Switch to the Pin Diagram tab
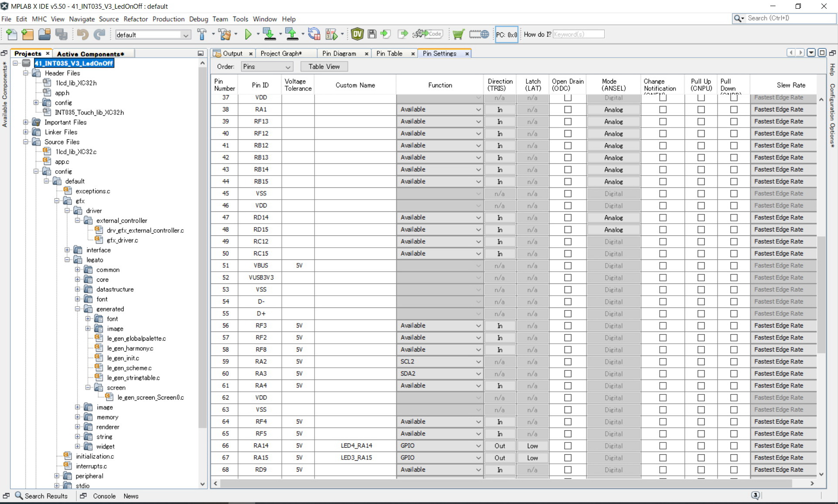Image resolution: width=838 pixels, height=504 pixels. (339, 53)
